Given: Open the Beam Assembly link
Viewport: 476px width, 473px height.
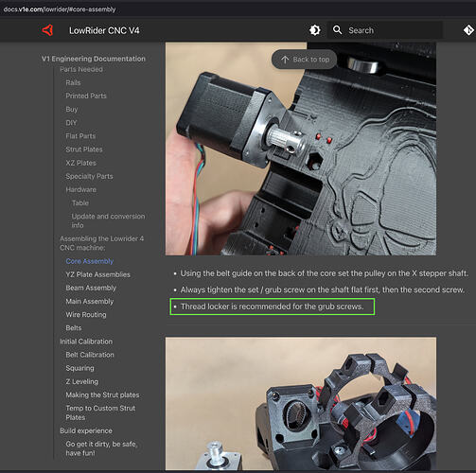Looking at the screenshot, I should pos(91,288).
